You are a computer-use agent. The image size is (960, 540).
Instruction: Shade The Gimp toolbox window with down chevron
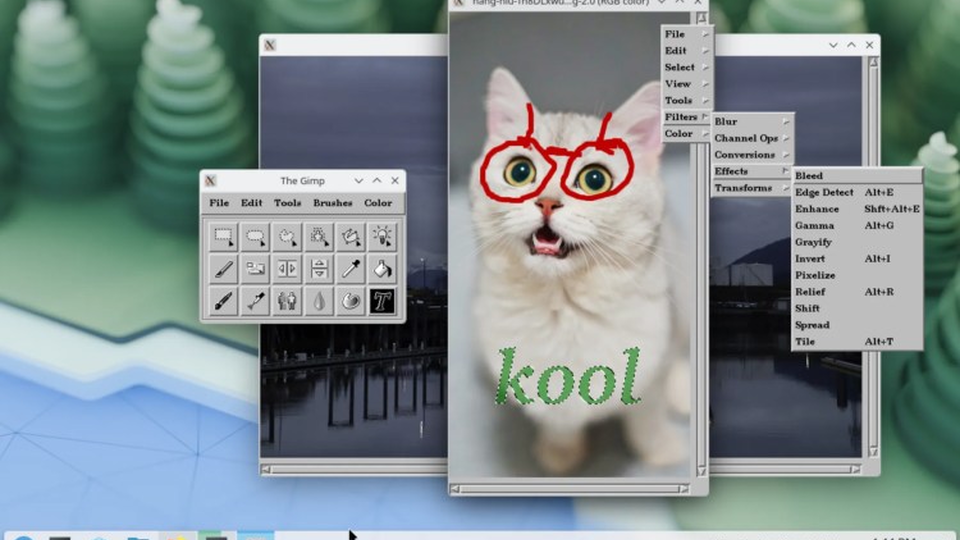click(x=359, y=181)
